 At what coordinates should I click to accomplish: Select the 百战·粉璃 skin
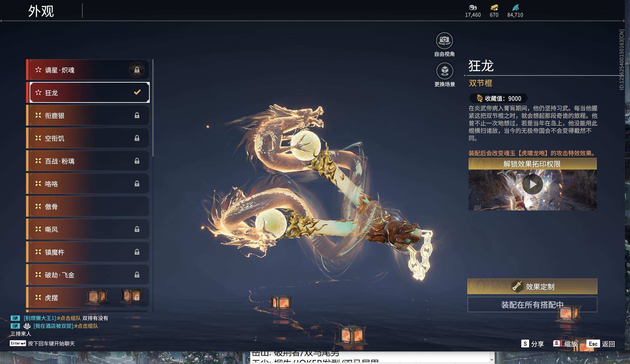(88, 161)
